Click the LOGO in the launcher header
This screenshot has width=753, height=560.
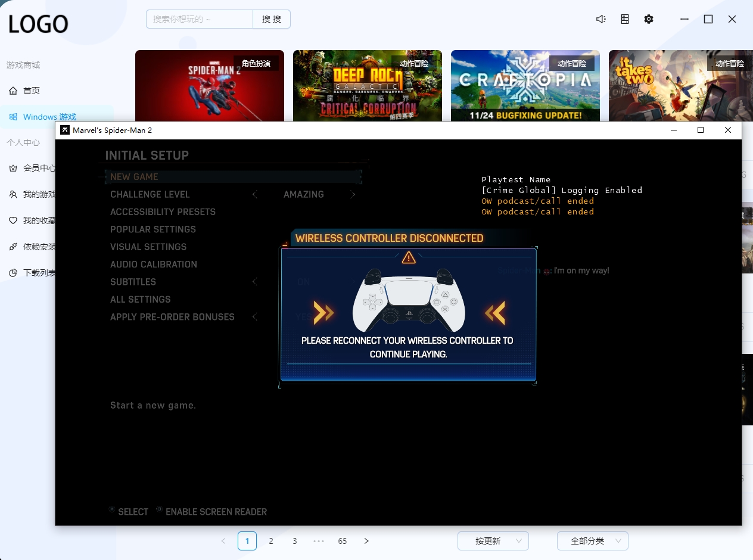point(38,24)
